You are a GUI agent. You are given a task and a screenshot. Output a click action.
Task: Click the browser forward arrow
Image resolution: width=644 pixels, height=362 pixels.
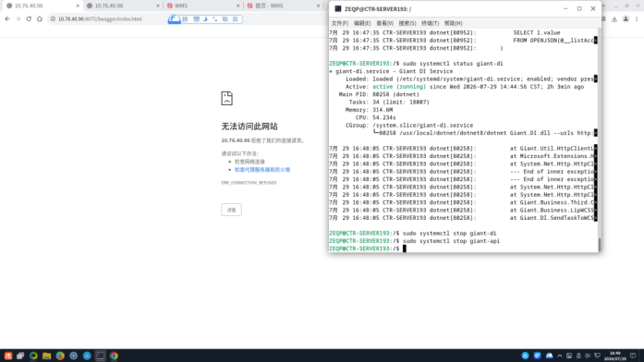(18, 18)
